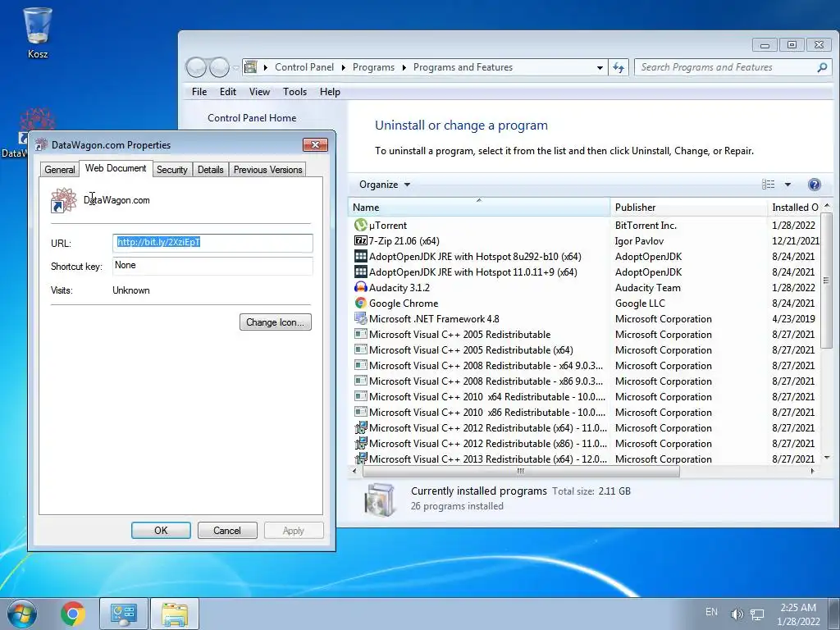
Task: Switch to Control Panel taskbar button
Action: 124,614
